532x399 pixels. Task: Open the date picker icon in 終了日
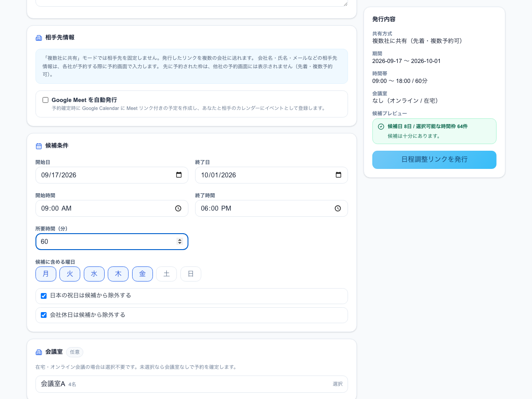[x=339, y=175]
